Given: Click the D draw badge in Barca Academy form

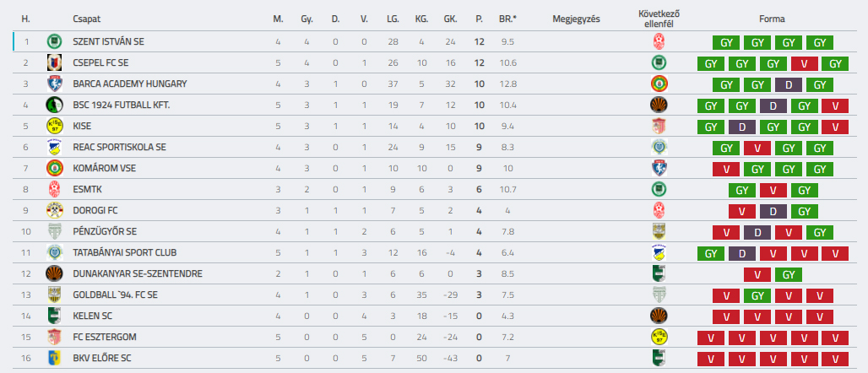Looking at the screenshot, I should [x=789, y=84].
